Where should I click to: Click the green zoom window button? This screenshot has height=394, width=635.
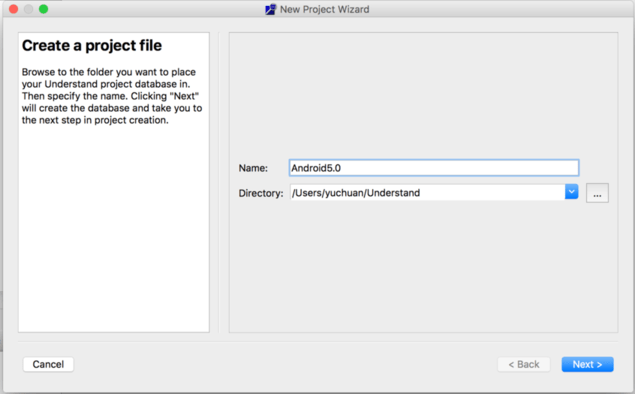43,9
